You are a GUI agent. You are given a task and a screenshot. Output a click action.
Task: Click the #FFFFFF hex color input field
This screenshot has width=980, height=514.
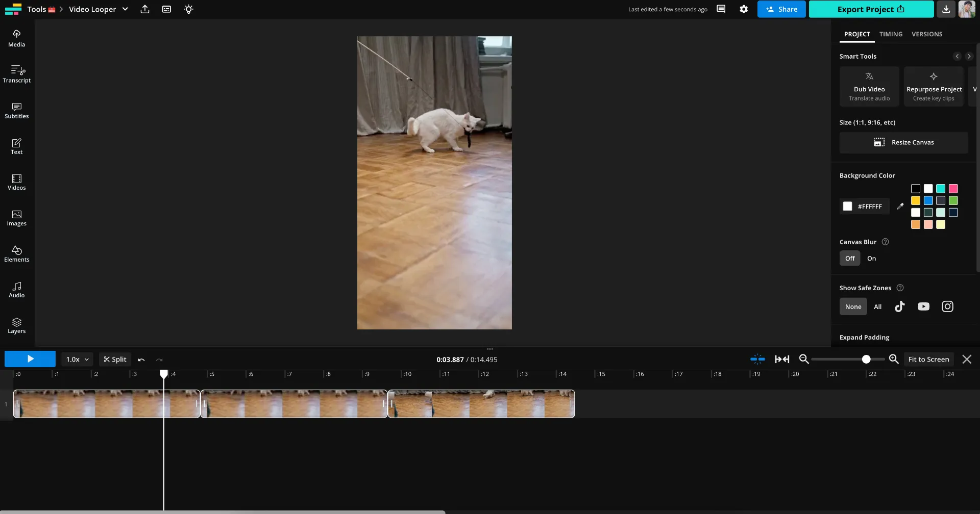click(x=870, y=206)
